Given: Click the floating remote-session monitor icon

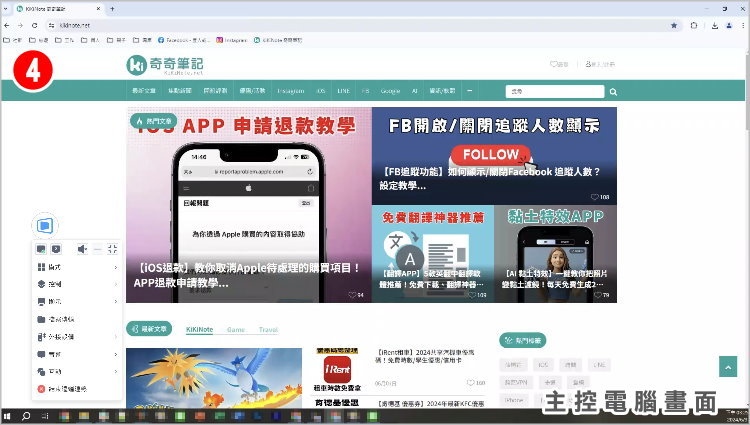Looking at the screenshot, I should (45, 225).
